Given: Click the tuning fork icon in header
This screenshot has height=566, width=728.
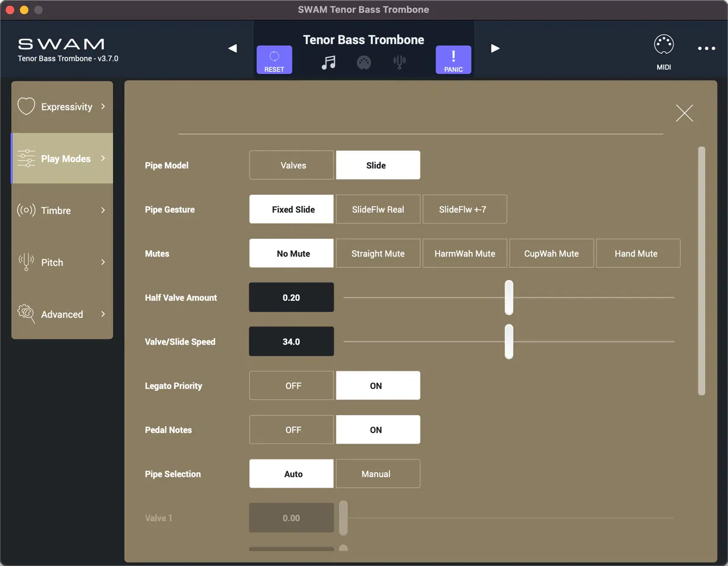Looking at the screenshot, I should tap(400, 63).
